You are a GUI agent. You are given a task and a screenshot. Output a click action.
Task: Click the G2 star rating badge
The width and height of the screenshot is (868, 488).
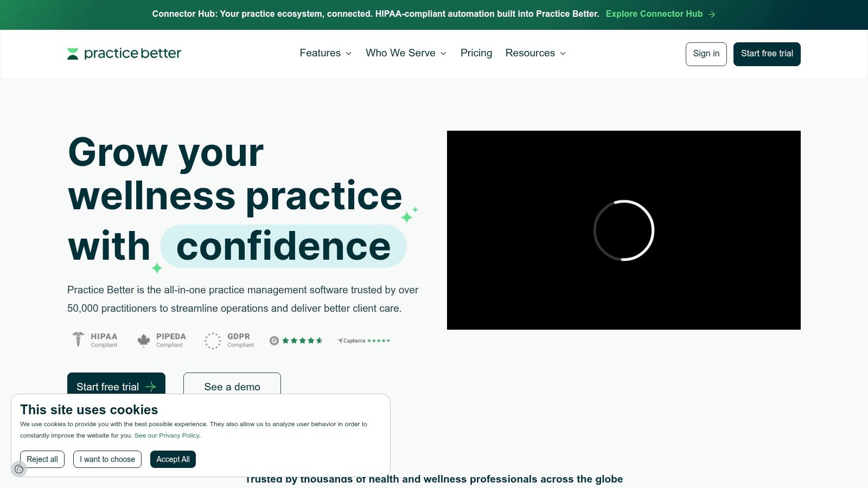click(x=296, y=341)
